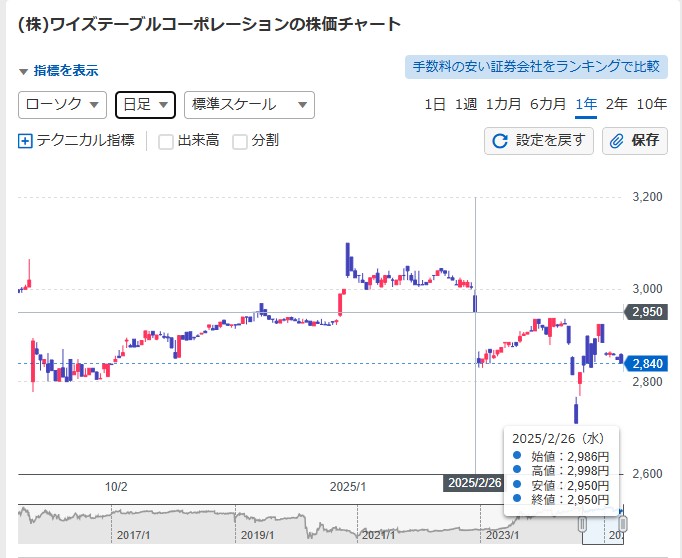The image size is (682, 558).
Task: Select the 6カ月 range tab
Action: [548, 104]
